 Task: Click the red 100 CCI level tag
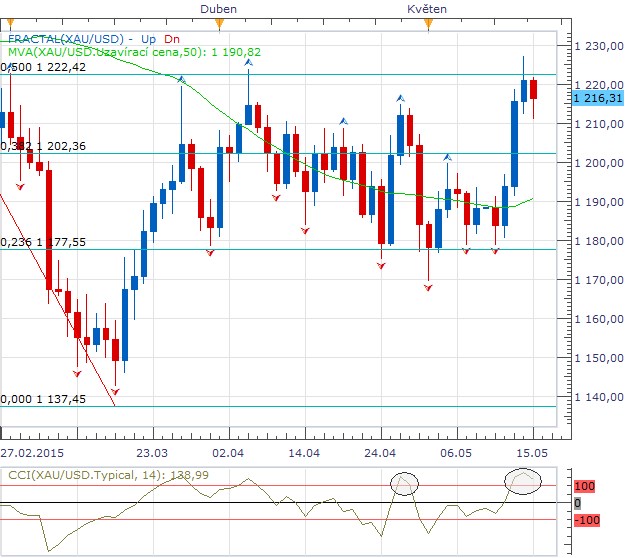coord(584,486)
